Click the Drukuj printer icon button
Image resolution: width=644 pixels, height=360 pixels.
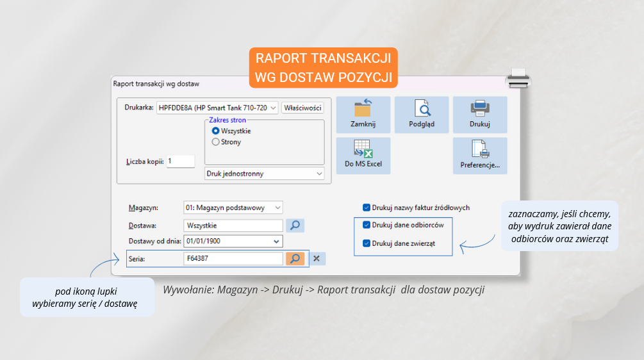(x=480, y=115)
